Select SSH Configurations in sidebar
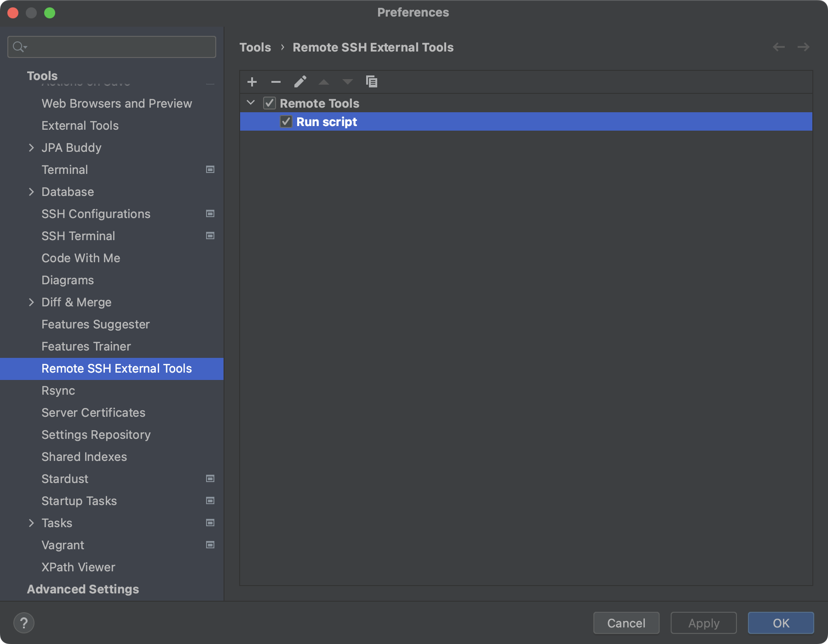Image resolution: width=828 pixels, height=644 pixels. (96, 213)
